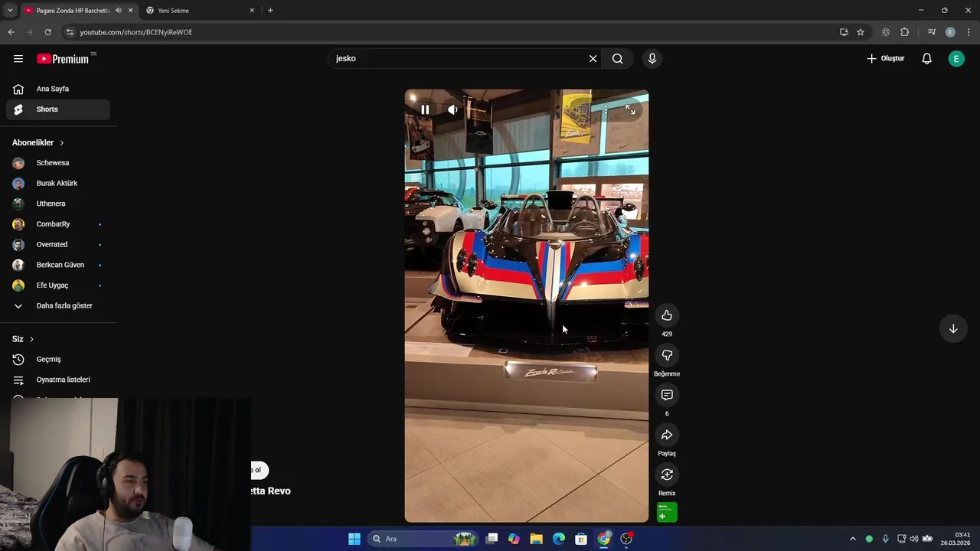Open Microsoft Store from the taskbar

tap(581, 539)
